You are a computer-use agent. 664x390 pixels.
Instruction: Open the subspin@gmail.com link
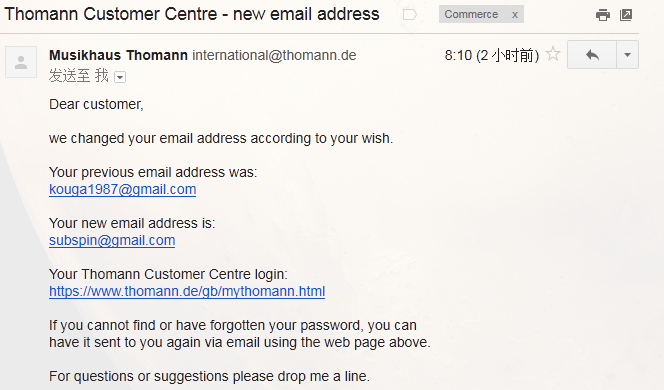(x=112, y=241)
